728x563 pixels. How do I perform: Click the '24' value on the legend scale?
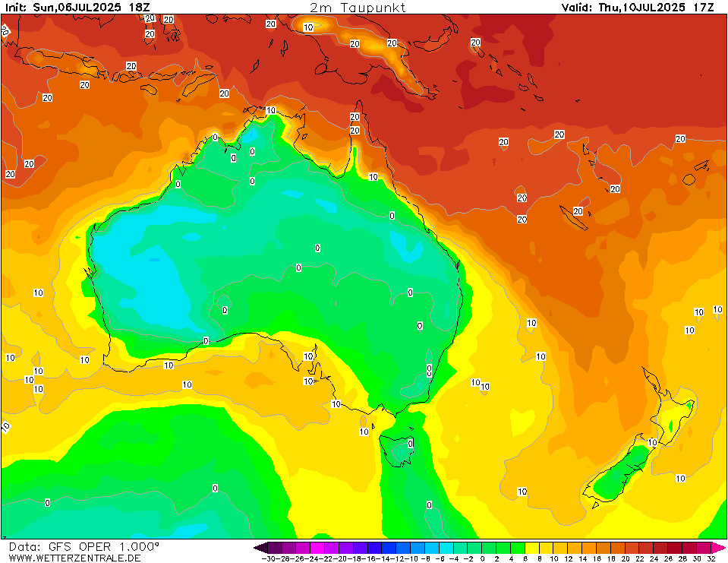tap(654, 558)
